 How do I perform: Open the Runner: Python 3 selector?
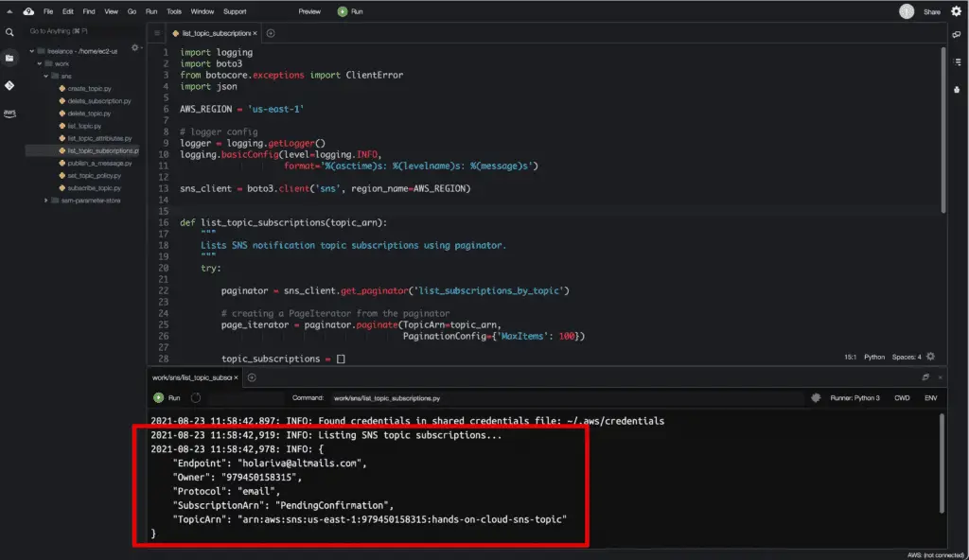tap(854, 398)
